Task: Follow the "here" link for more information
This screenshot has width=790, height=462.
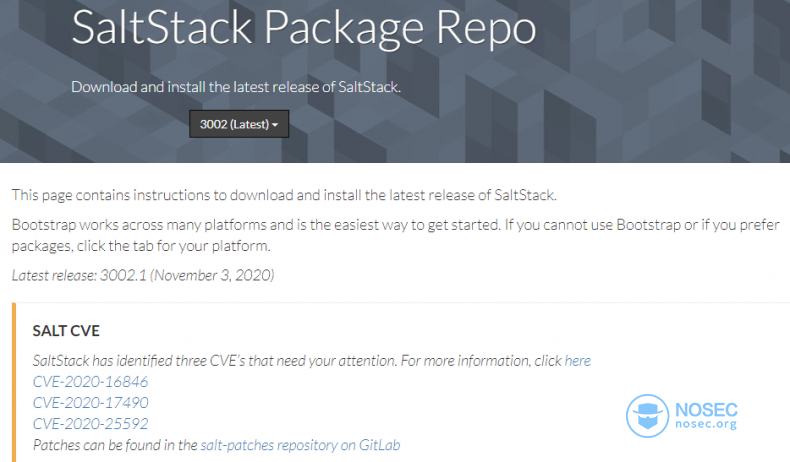Action: [577, 361]
